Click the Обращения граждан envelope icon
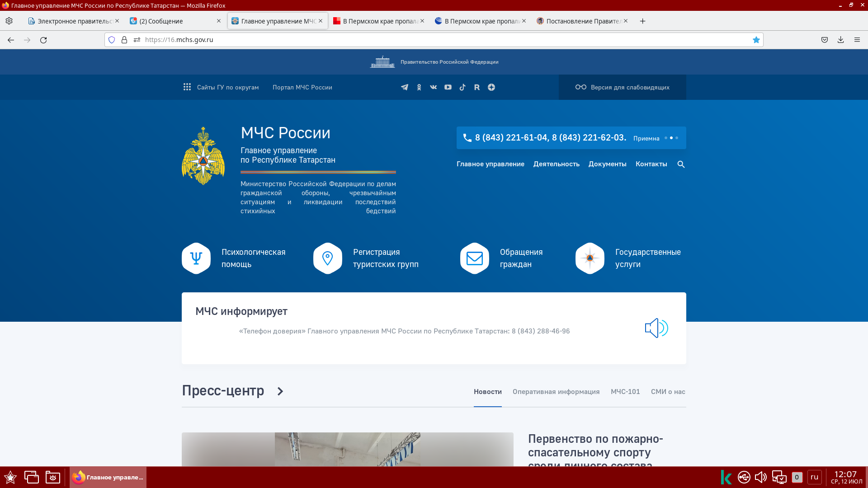The height and width of the screenshot is (488, 868). click(475, 258)
